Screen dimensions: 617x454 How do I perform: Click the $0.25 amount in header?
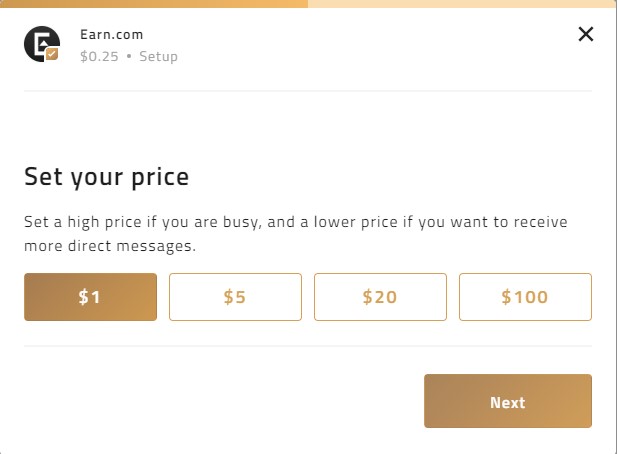(x=99, y=56)
